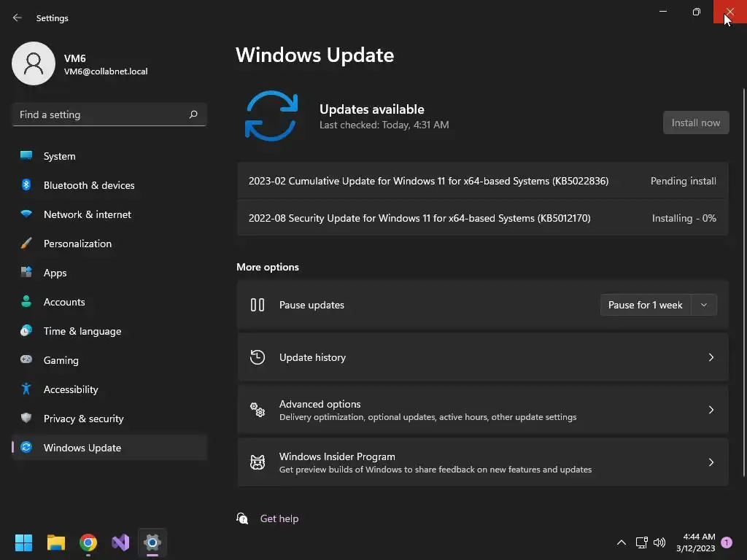747x560 pixels.
Task: Click the System monitor icon in the sidebar
Action: coord(26,155)
